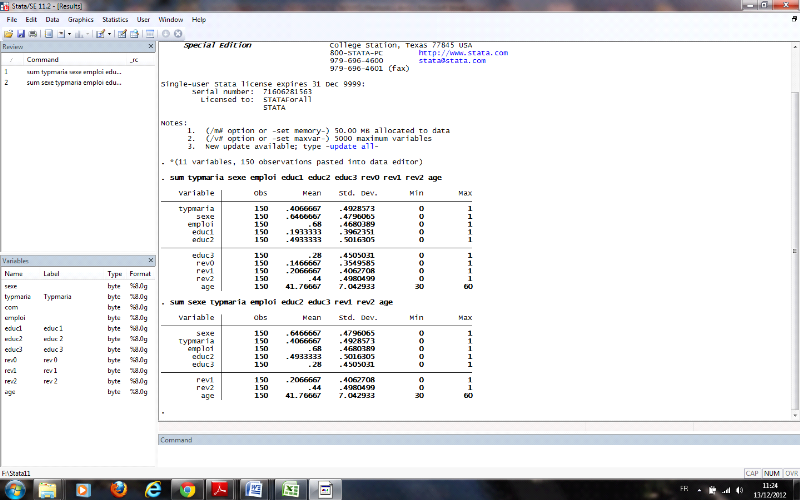Click the Save toolbar icon

pos(20,34)
